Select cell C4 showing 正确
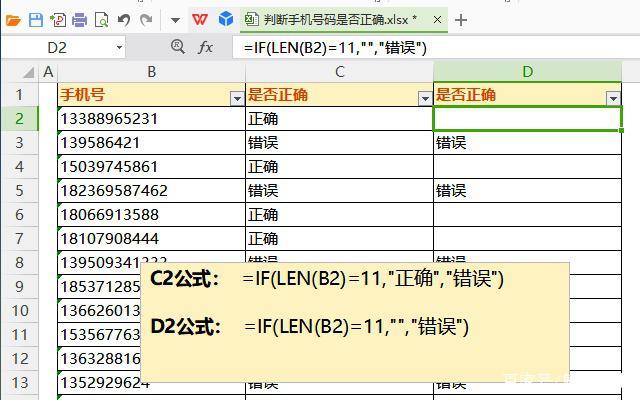The height and width of the screenshot is (400, 640). pyautogui.click(x=340, y=167)
